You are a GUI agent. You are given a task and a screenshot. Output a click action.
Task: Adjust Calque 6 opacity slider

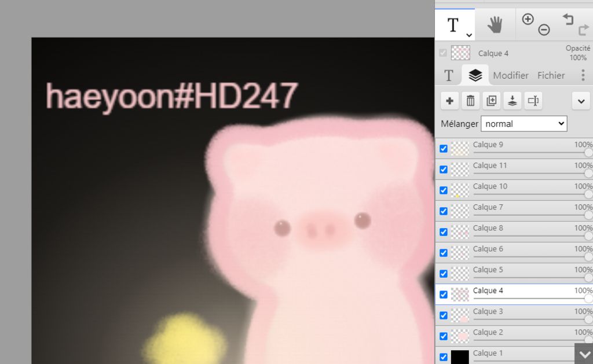[x=533, y=257]
